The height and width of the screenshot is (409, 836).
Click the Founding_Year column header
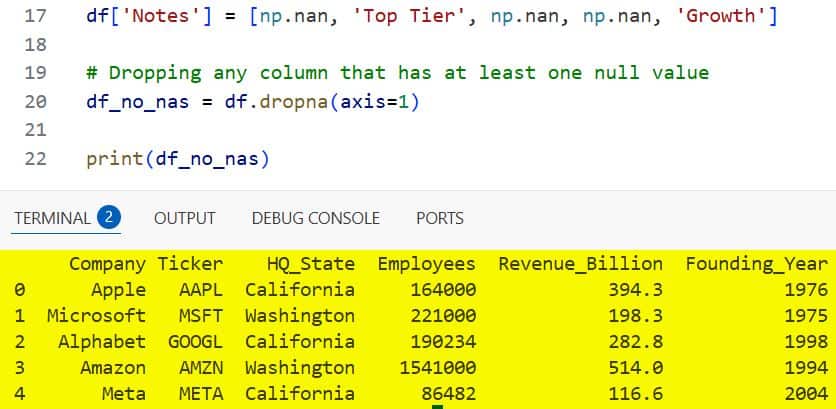[x=757, y=264]
